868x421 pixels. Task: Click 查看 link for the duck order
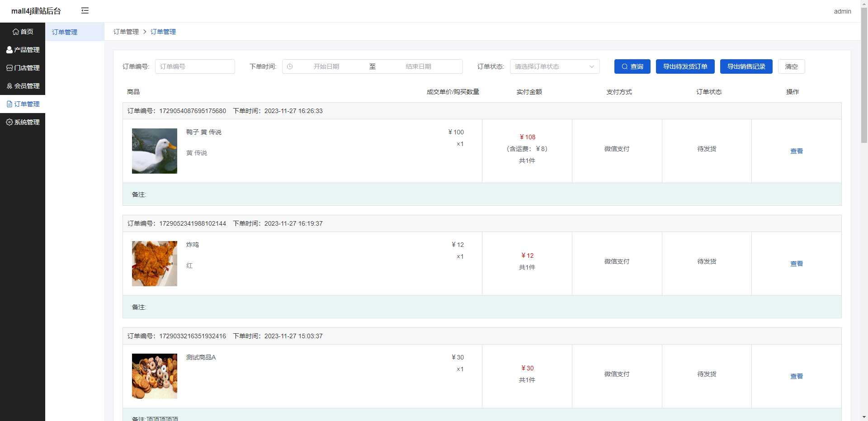pyautogui.click(x=796, y=151)
